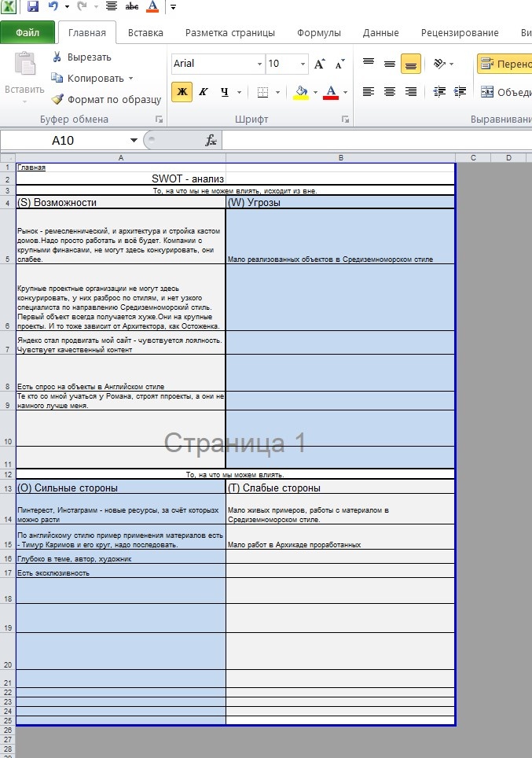Switch to the Вставка tab

coord(145,32)
